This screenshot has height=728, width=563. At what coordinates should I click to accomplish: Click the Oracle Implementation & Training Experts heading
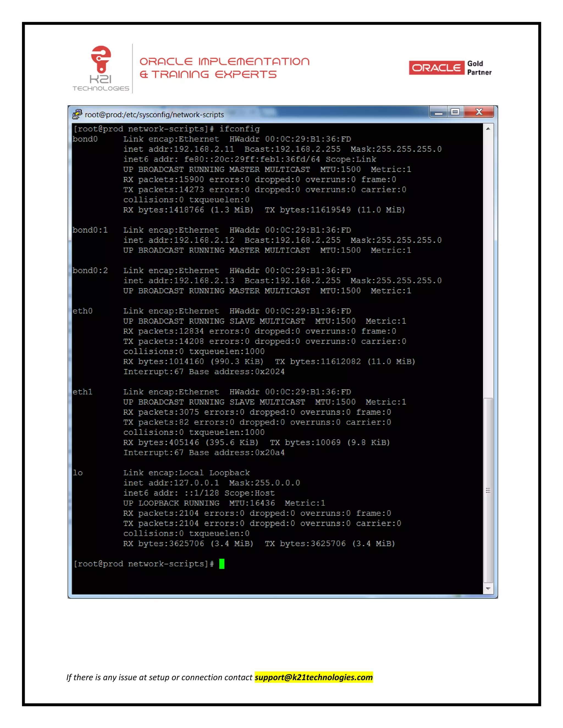225,68
